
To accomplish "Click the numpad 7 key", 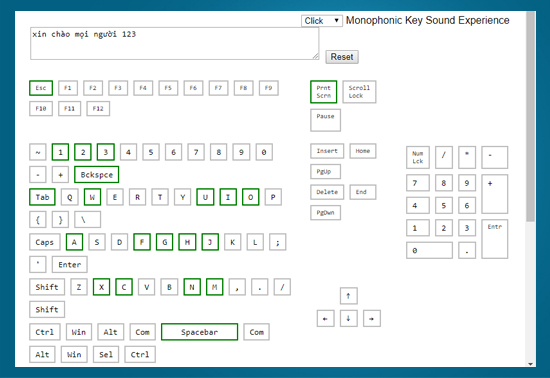I will (x=418, y=183).
